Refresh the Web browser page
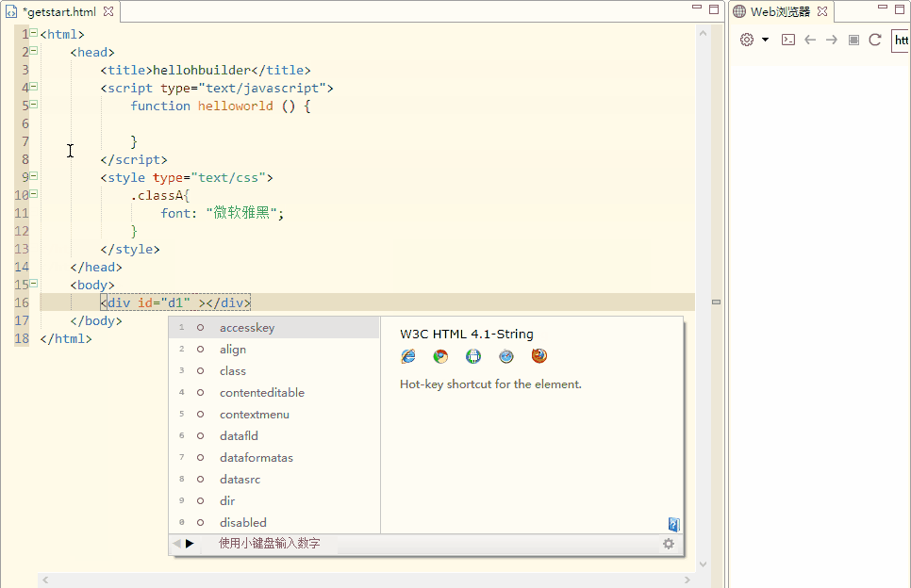The image size is (911, 588). (x=875, y=40)
